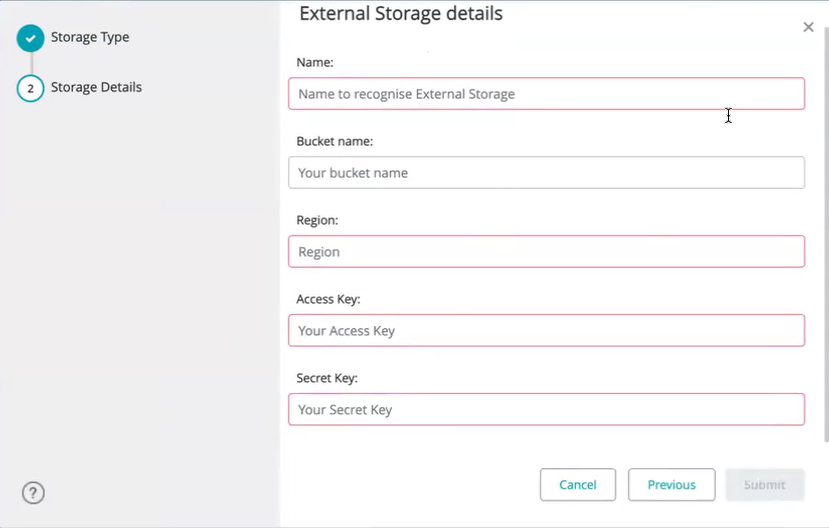
Task: Click the completed Storage Type checkmark icon
Action: (x=31, y=38)
